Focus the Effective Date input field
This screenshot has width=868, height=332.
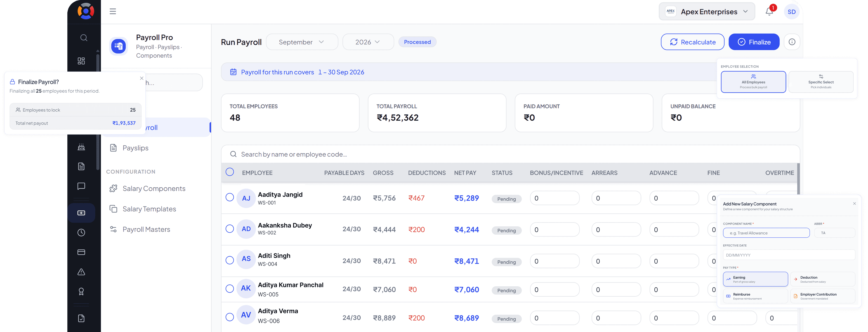coord(789,255)
